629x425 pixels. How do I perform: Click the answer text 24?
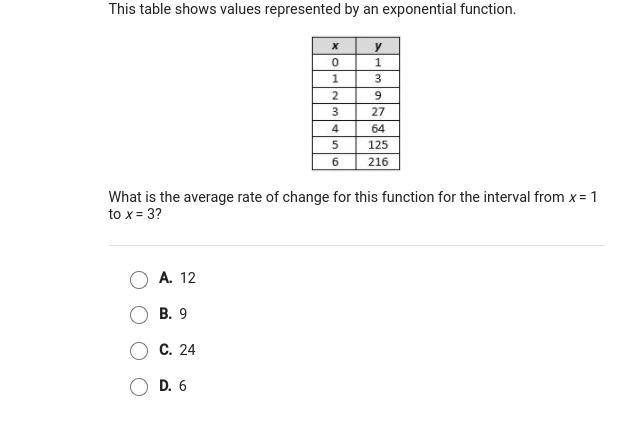click(x=187, y=350)
